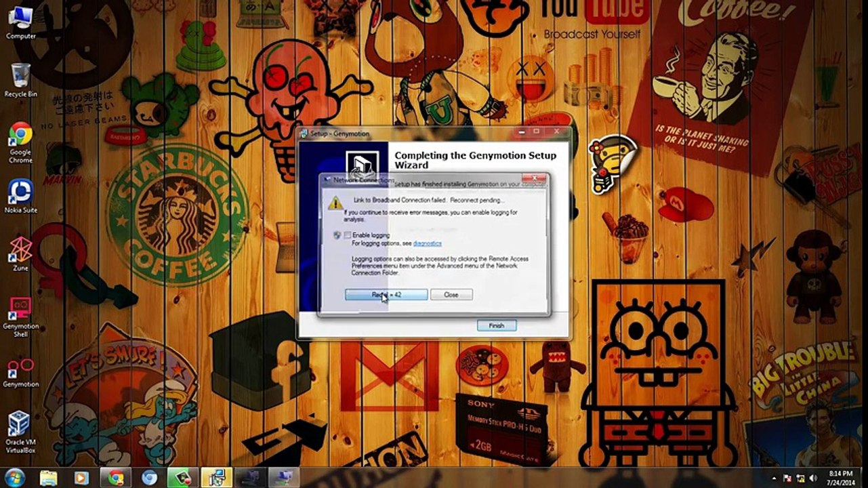Open the Windows Start menu
868x488 pixels.
[x=14, y=477]
